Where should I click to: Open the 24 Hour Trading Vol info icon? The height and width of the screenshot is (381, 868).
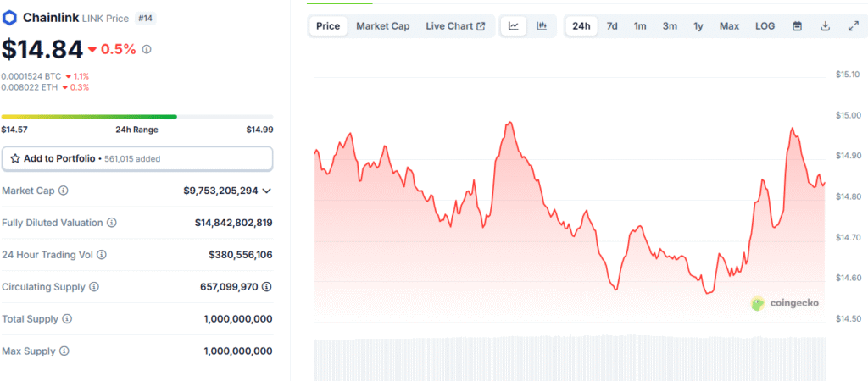[102, 255]
